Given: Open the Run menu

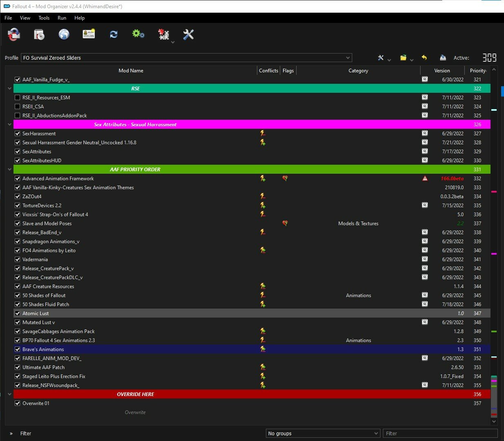Looking at the screenshot, I should (62, 18).
